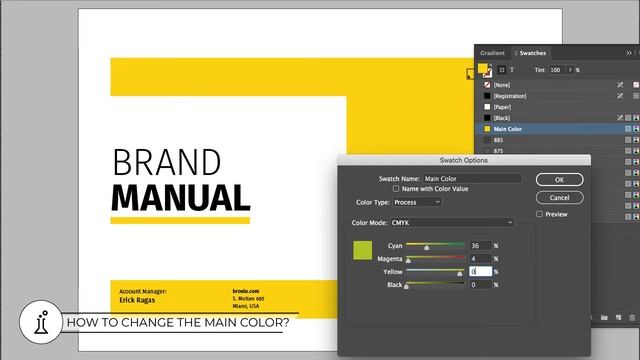
Task: Select the [Black] swatch
Action: coord(558,118)
